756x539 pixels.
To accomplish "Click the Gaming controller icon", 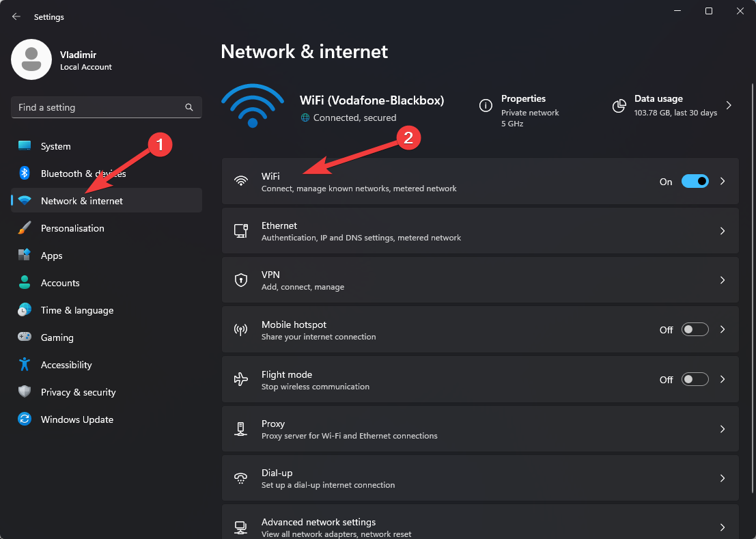I will tap(25, 337).
